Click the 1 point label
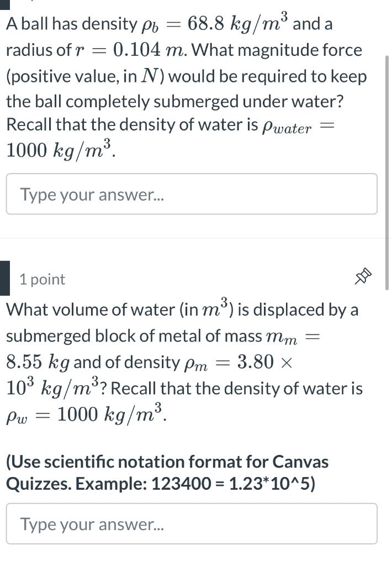Viewport: 392px width, 566px height. [41, 279]
